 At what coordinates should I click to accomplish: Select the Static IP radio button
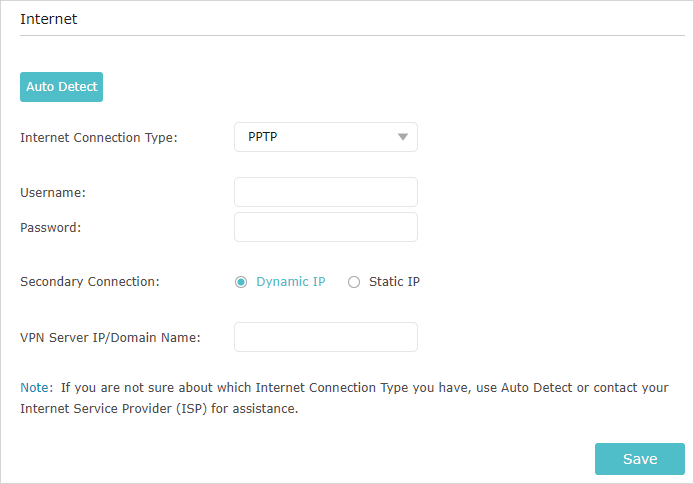(354, 282)
